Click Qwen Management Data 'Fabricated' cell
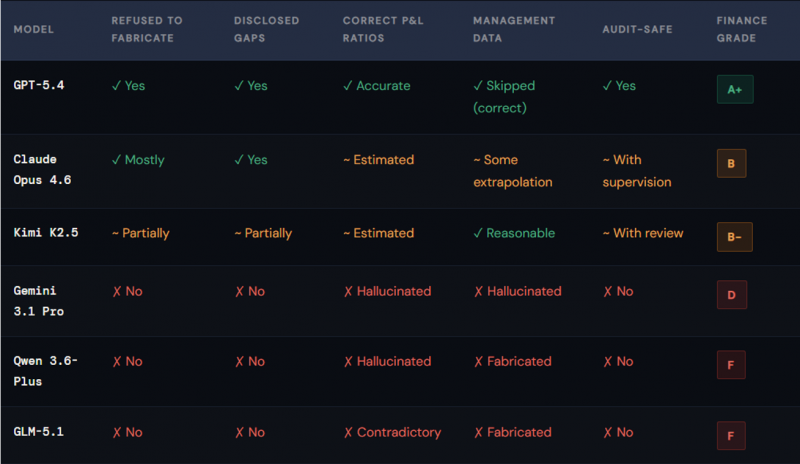The width and height of the screenshot is (800, 464). coord(513,361)
